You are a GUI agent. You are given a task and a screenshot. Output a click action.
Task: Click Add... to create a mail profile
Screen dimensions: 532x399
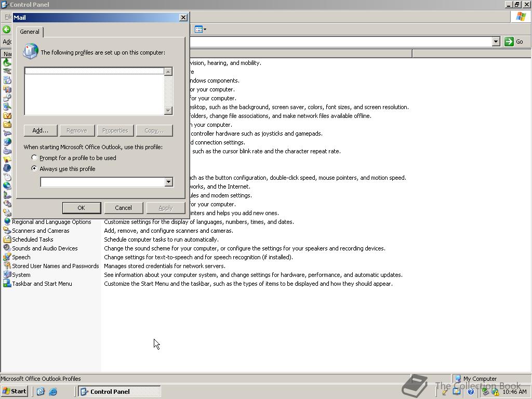(x=41, y=130)
